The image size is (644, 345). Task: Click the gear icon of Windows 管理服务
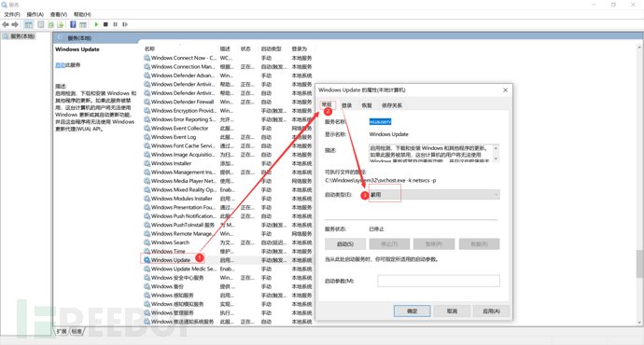pyautogui.click(x=147, y=312)
